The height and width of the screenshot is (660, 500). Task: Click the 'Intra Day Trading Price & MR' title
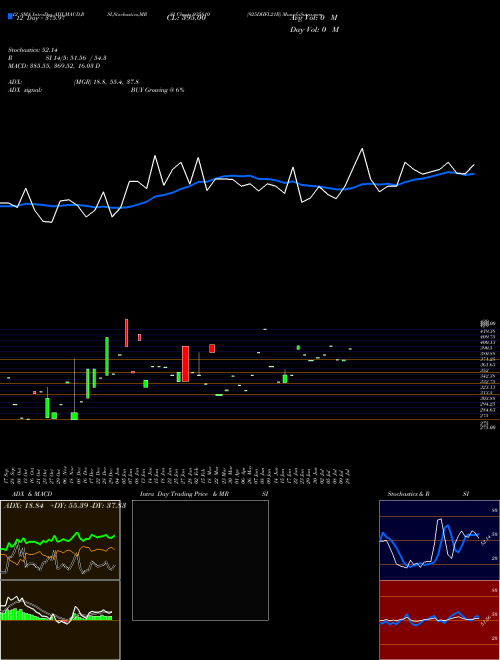click(184, 494)
